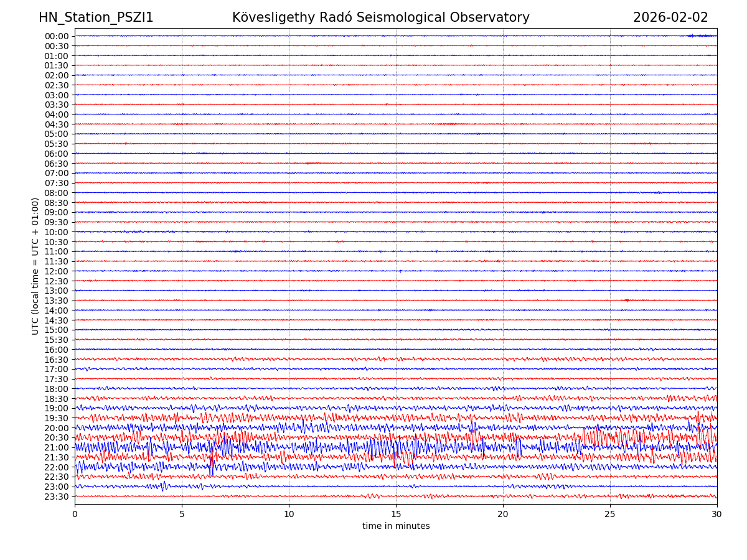Click the 06:00 row time label
This screenshot has width=747, height=560.
57,154
